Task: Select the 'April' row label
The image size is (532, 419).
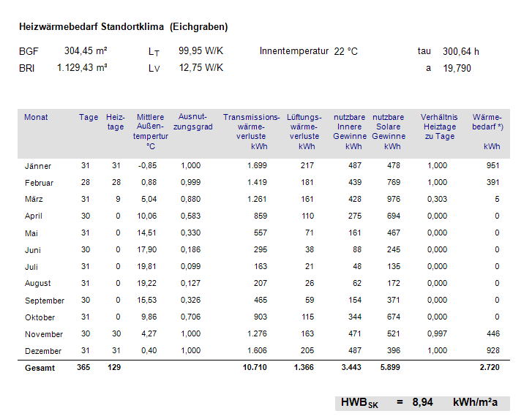Action: pos(33,216)
